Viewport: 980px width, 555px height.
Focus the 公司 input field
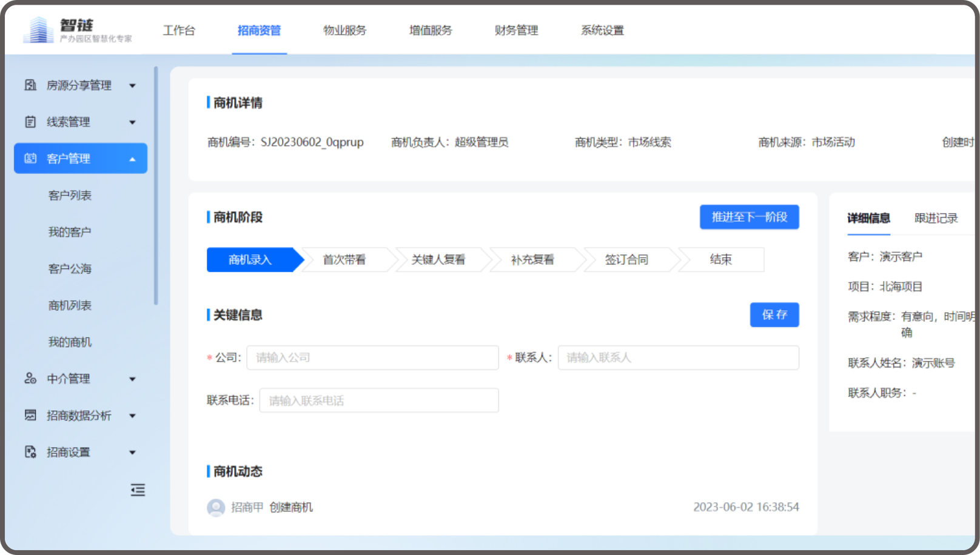coord(372,357)
